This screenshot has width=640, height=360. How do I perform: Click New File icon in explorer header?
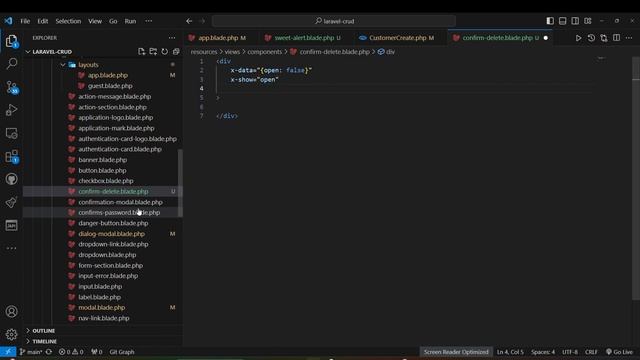pyautogui.click(x=142, y=52)
